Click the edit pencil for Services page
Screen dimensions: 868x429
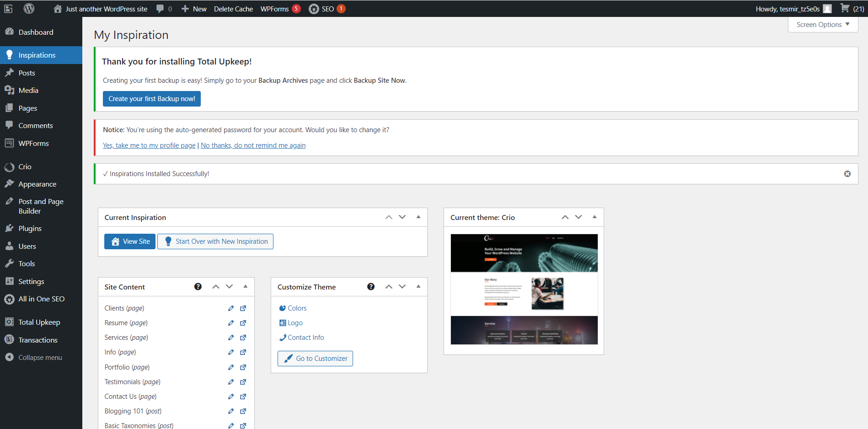point(231,338)
